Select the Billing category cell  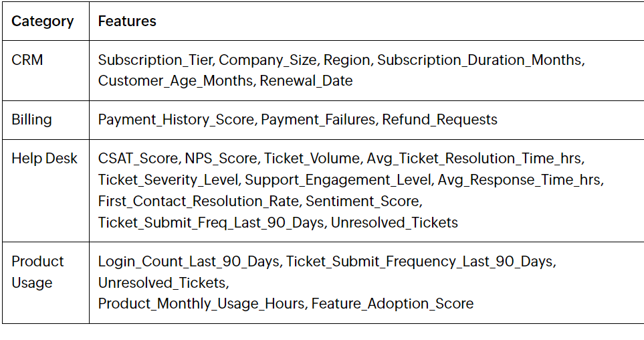pyautogui.click(x=31, y=120)
